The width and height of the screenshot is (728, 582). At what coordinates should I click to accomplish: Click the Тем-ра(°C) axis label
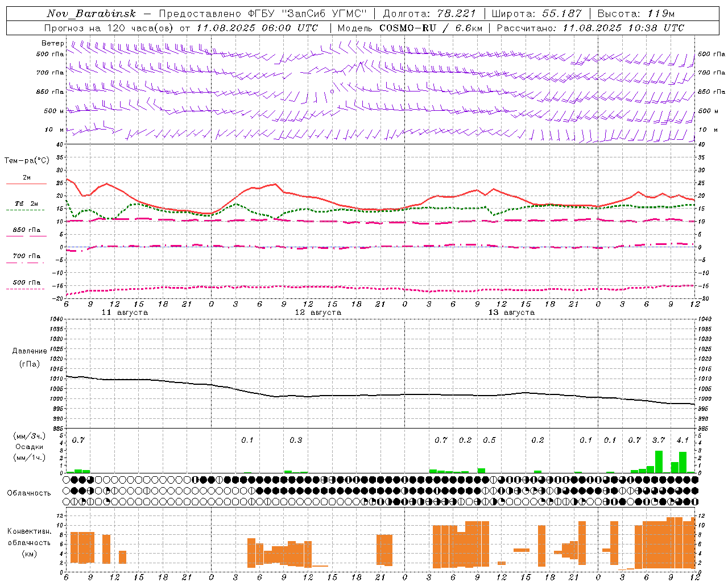click(x=27, y=160)
